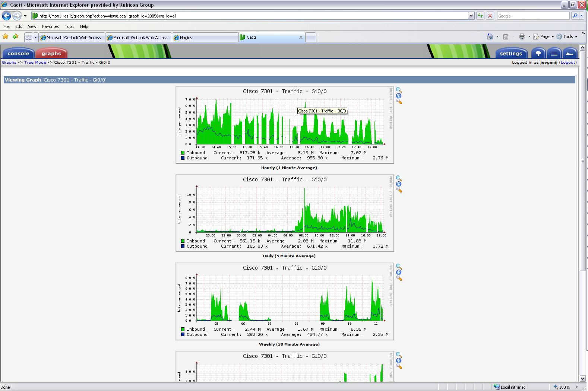Switch to first Microsoft Outlook Web Access tab
588x391 pixels.
[x=72, y=37]
